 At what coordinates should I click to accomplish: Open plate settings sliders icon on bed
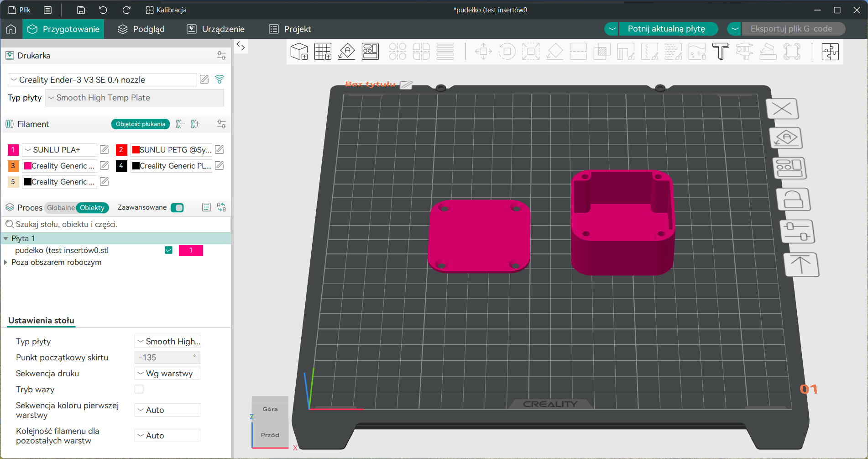click(797, 232)
